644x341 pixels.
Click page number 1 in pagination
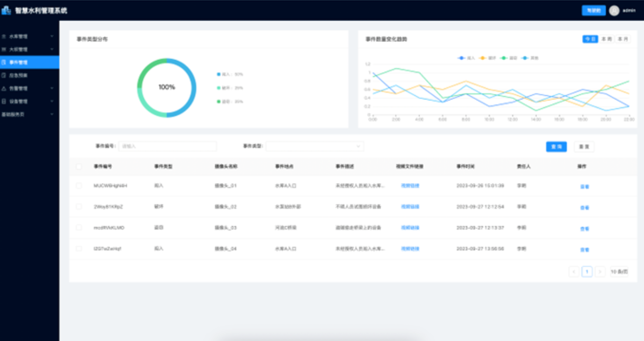[587, 271]
